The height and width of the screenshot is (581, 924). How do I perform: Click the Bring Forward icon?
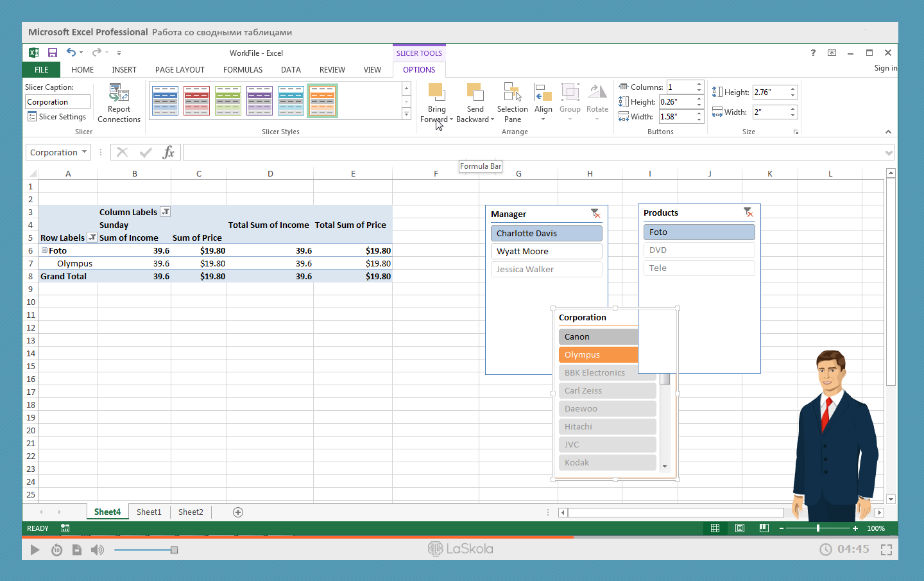tap(436, 92)
